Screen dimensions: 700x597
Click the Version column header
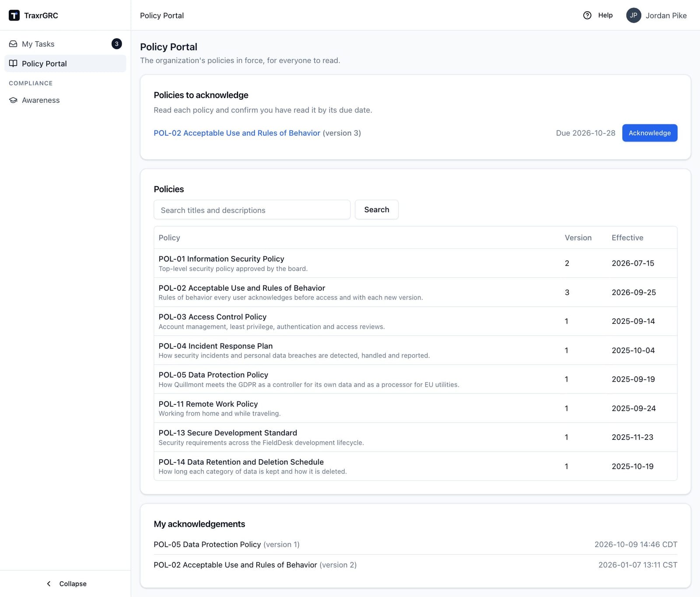tap(578, 238)
